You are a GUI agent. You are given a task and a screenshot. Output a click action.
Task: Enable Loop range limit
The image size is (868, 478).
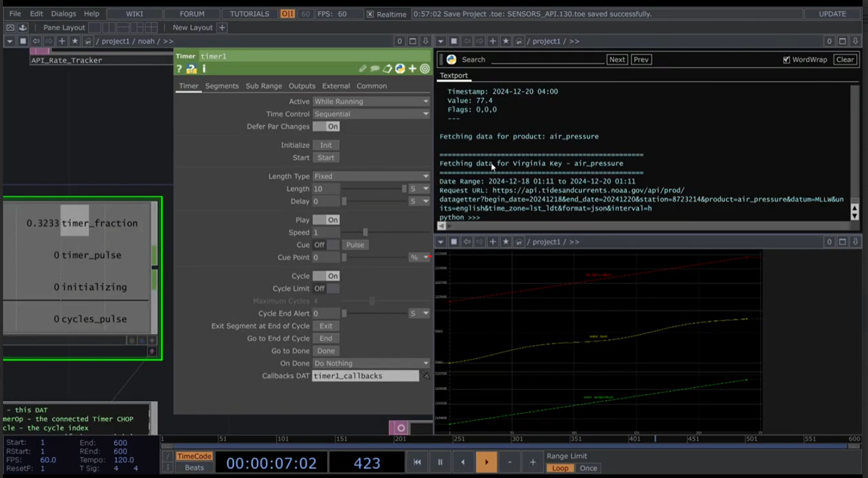560,468
